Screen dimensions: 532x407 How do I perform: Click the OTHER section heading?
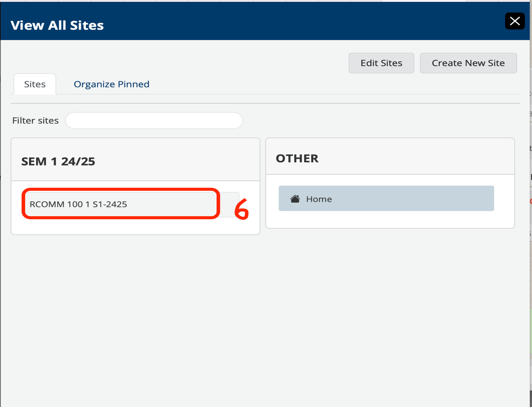point(297,158)
